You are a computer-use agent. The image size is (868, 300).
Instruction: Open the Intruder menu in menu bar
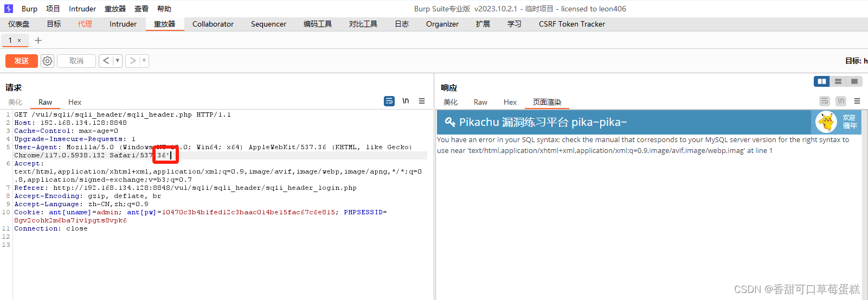tap(82, 9)
